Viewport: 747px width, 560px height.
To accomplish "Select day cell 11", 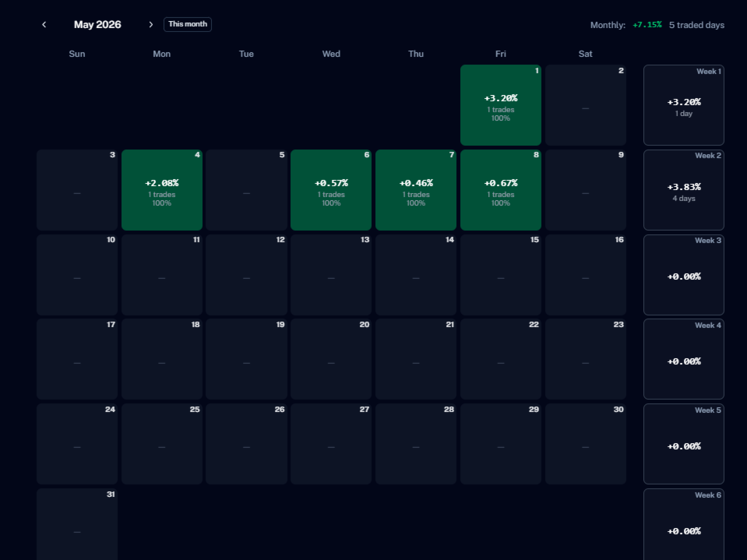I will (162, 275).
